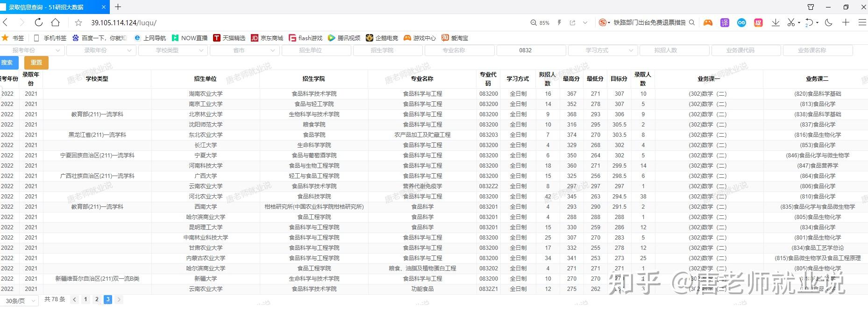This screenshot has width=868, height=318.
Task: Open the browser hamburger menu
Action: click(x=862, y=22)
